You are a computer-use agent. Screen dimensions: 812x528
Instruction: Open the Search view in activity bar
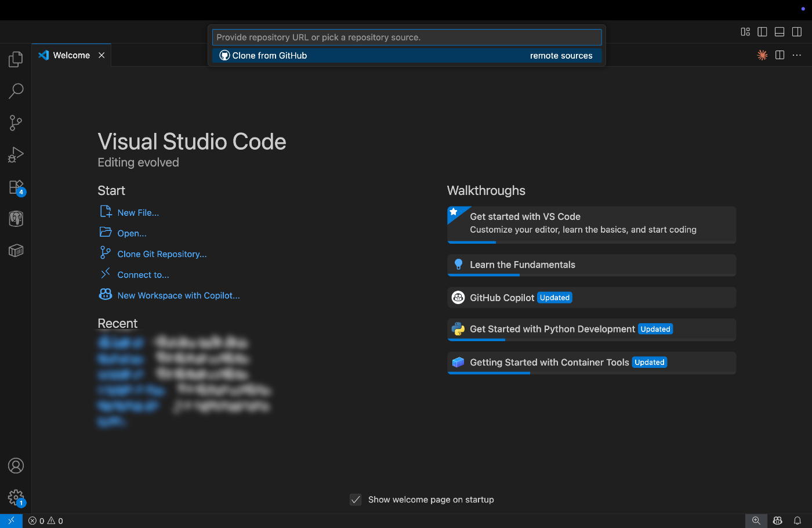point(16,91)
